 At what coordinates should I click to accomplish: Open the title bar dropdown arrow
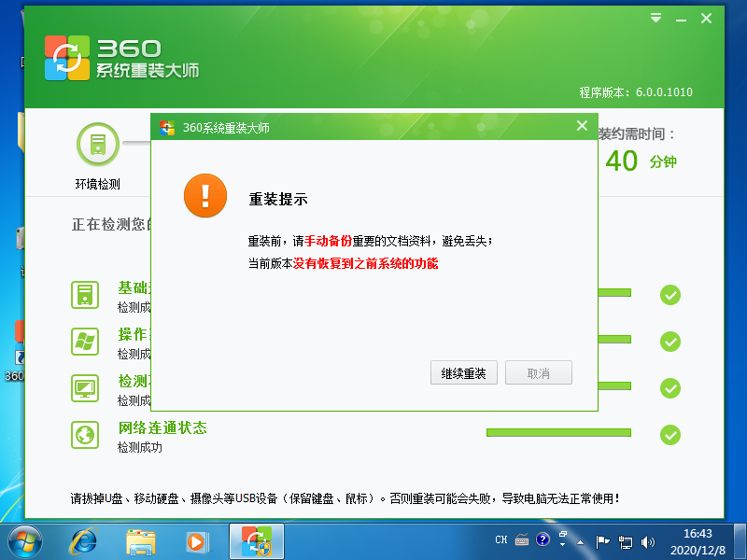point(655,17)
